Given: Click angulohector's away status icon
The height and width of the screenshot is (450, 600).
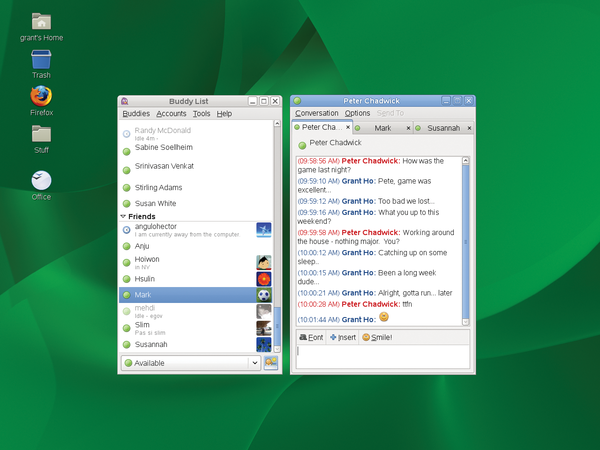Looking at the screenshot, I should (x=126, y=230).
